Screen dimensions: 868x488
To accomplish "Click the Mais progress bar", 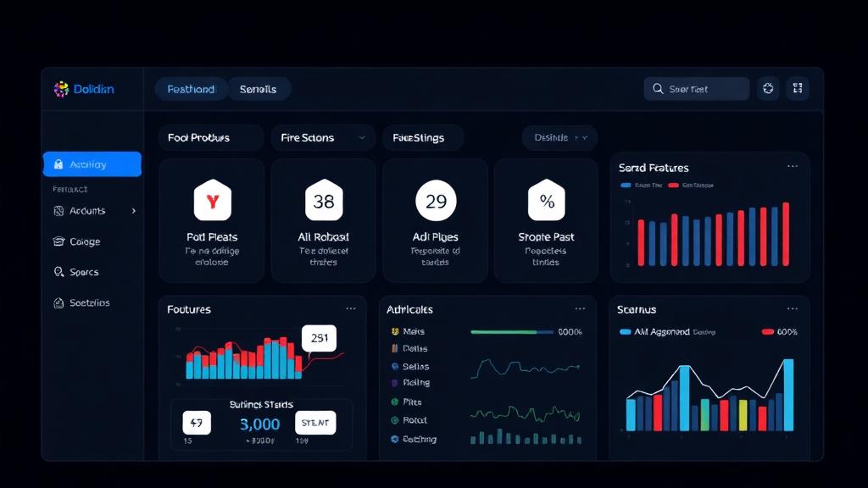I will click(x=511, y=332).
